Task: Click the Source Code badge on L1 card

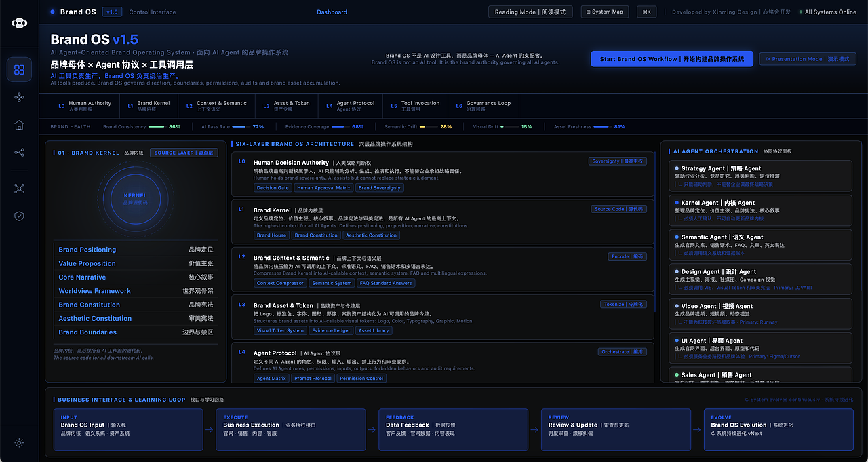Action: 618,209
